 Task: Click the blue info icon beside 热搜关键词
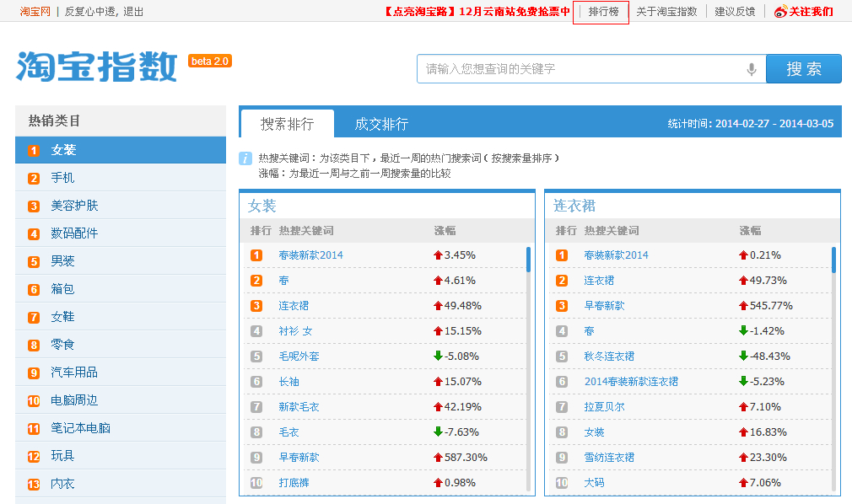click(245, 158)
